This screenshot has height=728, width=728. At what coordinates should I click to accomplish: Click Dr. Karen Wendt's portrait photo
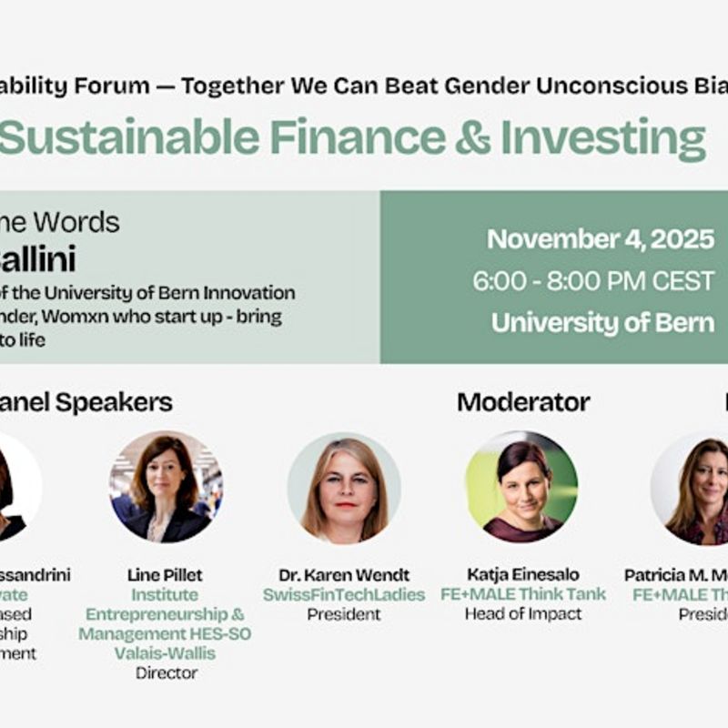coord(343,489)
